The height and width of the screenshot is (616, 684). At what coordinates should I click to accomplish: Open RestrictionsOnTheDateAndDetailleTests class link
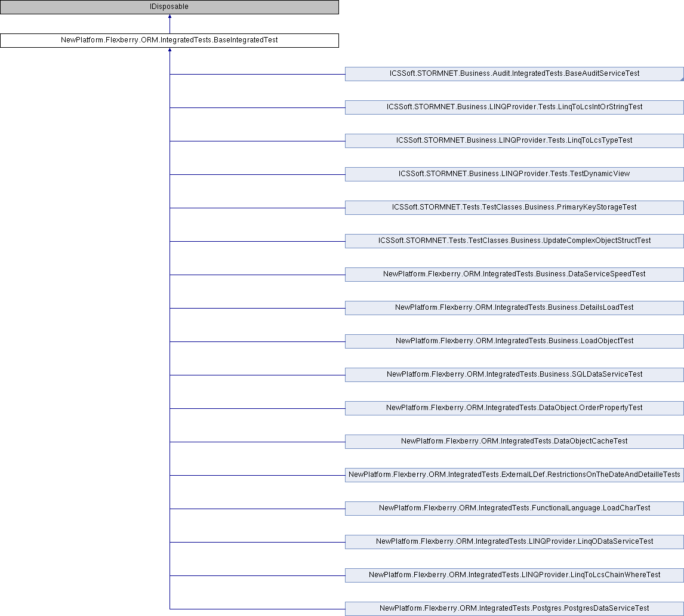point(514,475)
